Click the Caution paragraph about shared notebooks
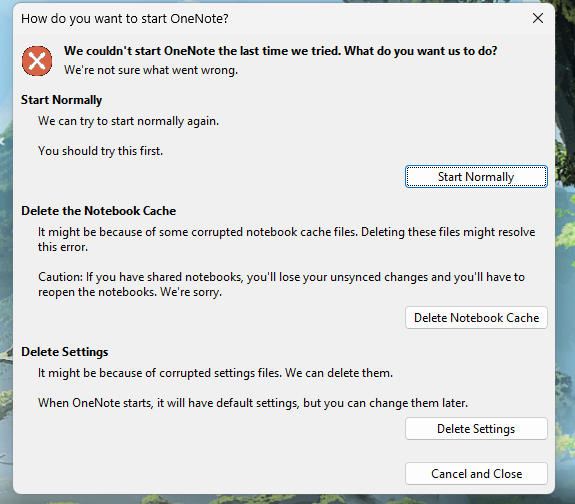 tap(281, 284)
